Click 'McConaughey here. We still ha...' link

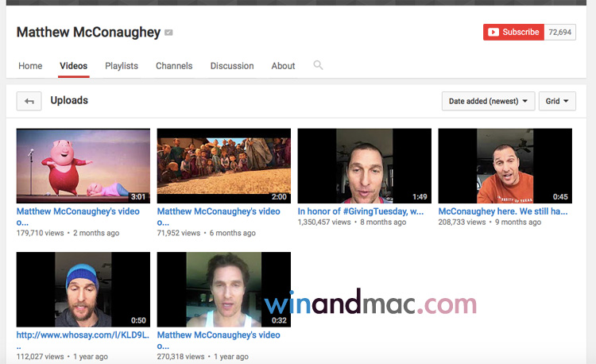point(503,211)
